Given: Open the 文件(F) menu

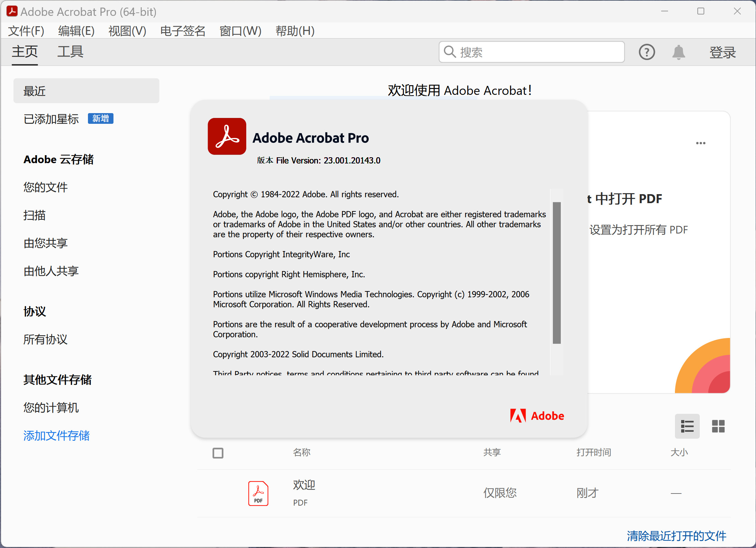Looking at the screenshot, I should click(26, 31).
